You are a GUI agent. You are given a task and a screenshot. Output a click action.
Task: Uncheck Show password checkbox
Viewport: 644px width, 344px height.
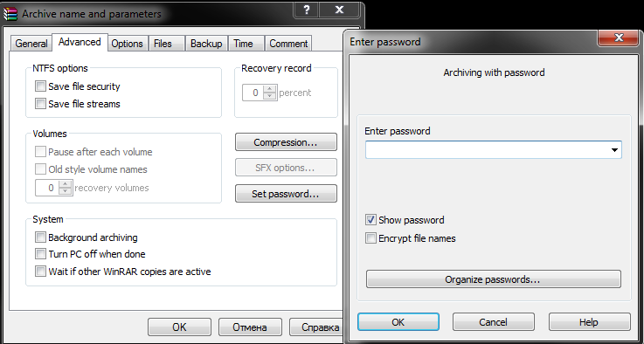click(370, 220)
